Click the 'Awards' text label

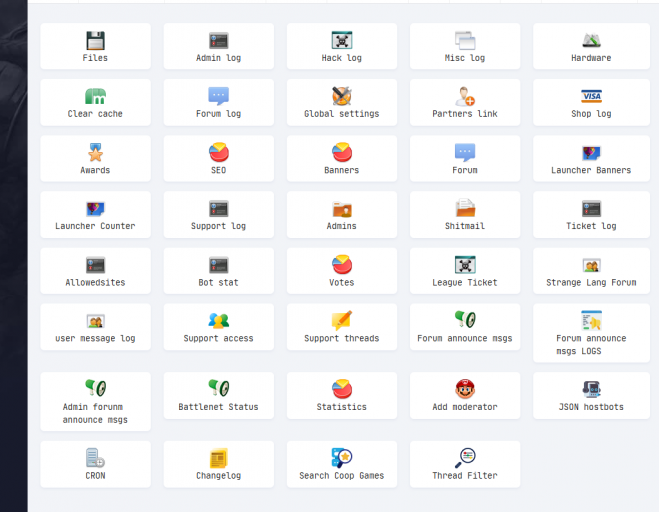point(95,170)
